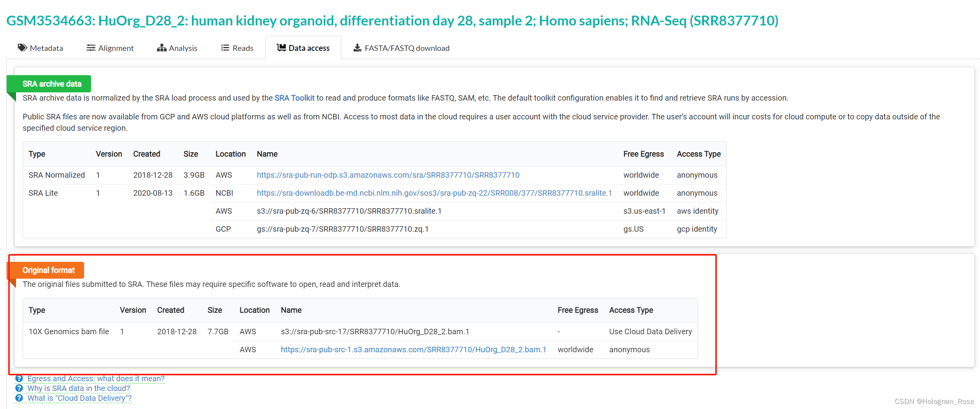Click the question-mark icon beside Why is SRA data
The width and height of the screenshot is (980, 409).
[x=19, y=388]
